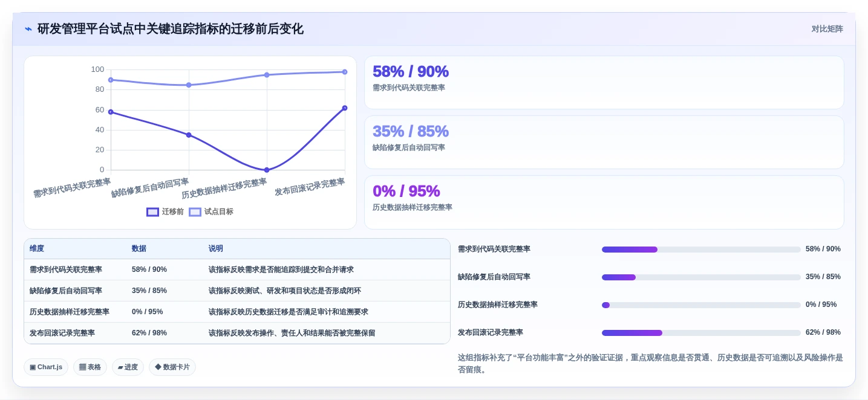Click the 0% / 95% table cell
This screenshot has width=868, height=400.
[x=148, y=312]
